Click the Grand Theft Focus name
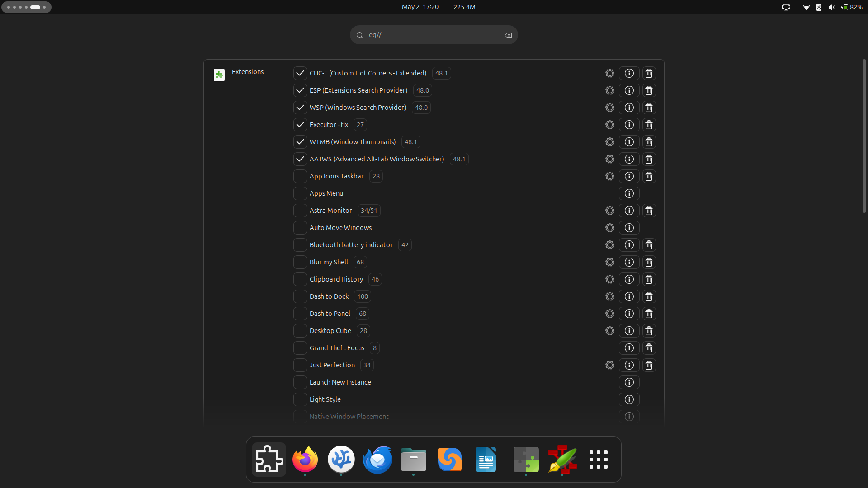Viewport: 868px width, 488px height. coord(337,348)
